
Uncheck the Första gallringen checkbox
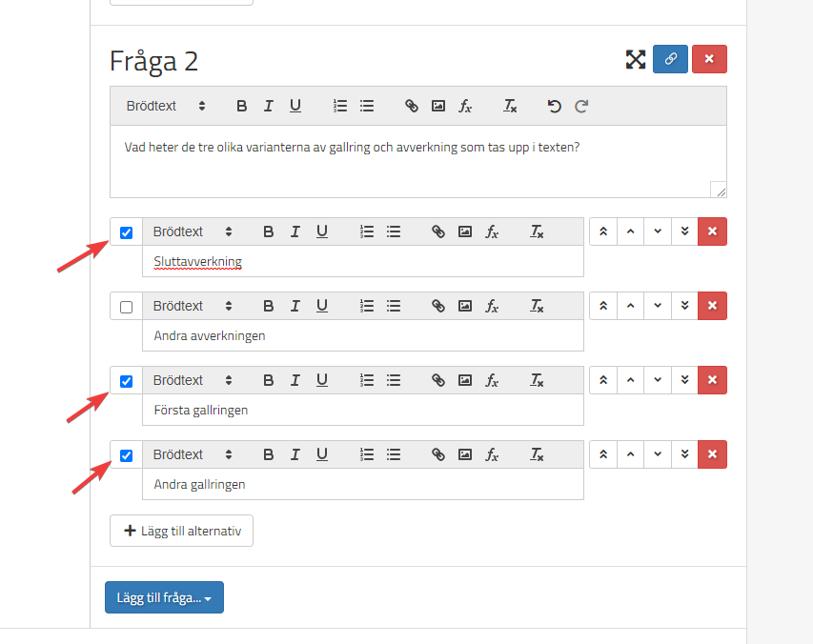point(126,381)
